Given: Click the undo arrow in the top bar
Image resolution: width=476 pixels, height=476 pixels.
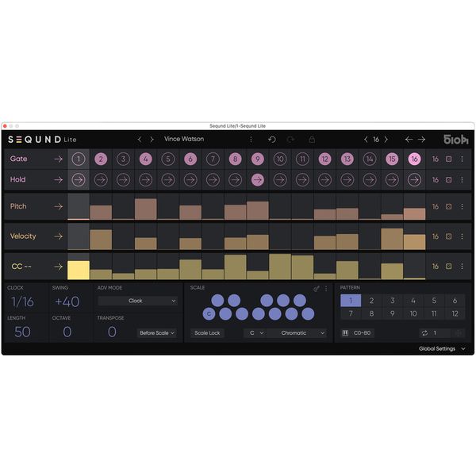Looking at the screenshot, I should click(272, 139).
